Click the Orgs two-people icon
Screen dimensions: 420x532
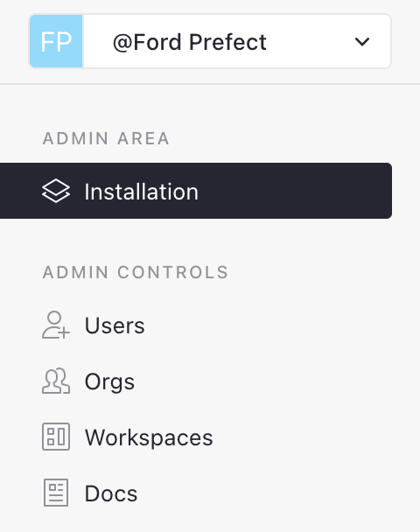point(56,381)
